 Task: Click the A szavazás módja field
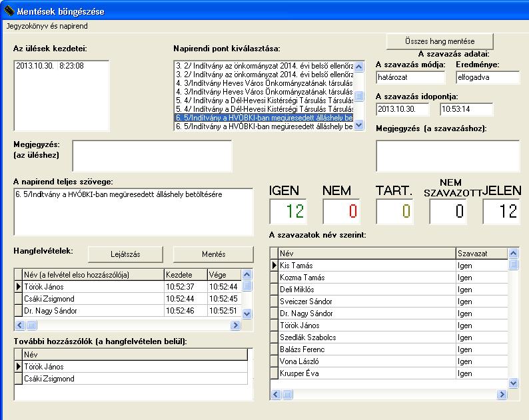pyautogui.click(x=410, y=77)
